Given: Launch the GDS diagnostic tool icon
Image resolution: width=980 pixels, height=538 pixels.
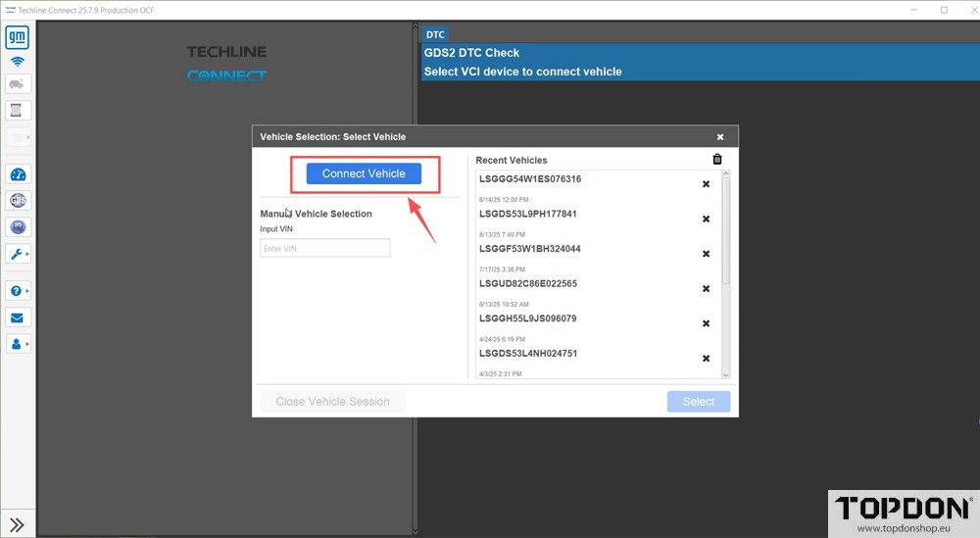Looking at the screenshot, I should [18, 201].
